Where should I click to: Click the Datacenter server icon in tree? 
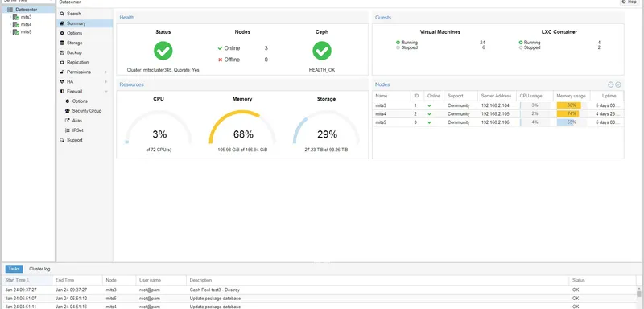point(10,10)
